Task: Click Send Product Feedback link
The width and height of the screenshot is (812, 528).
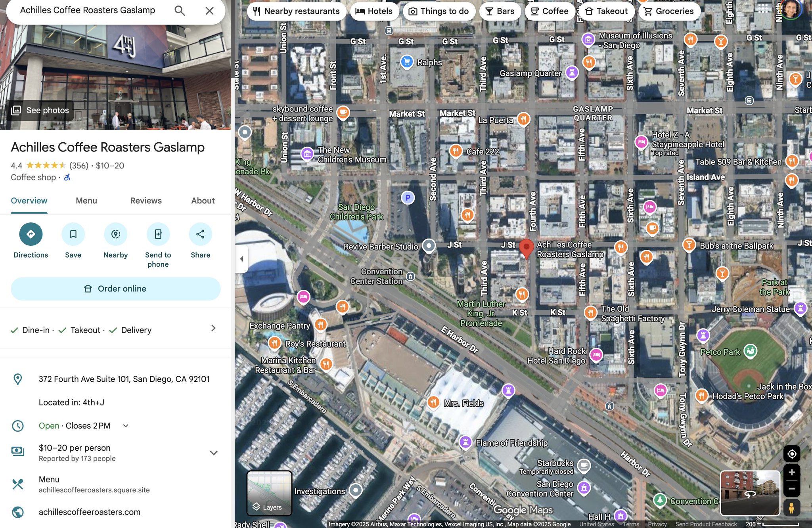Action: tap(706, 524)
